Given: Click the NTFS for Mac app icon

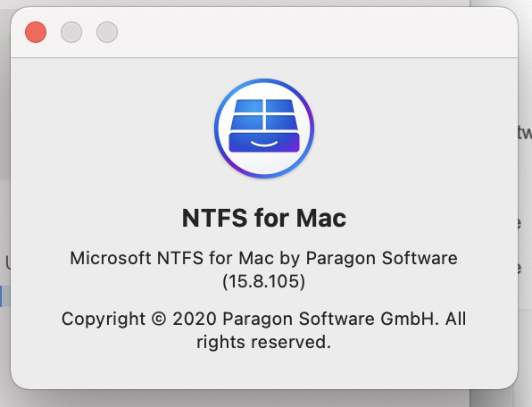Looking at the screenshot, I should [264, 129].
